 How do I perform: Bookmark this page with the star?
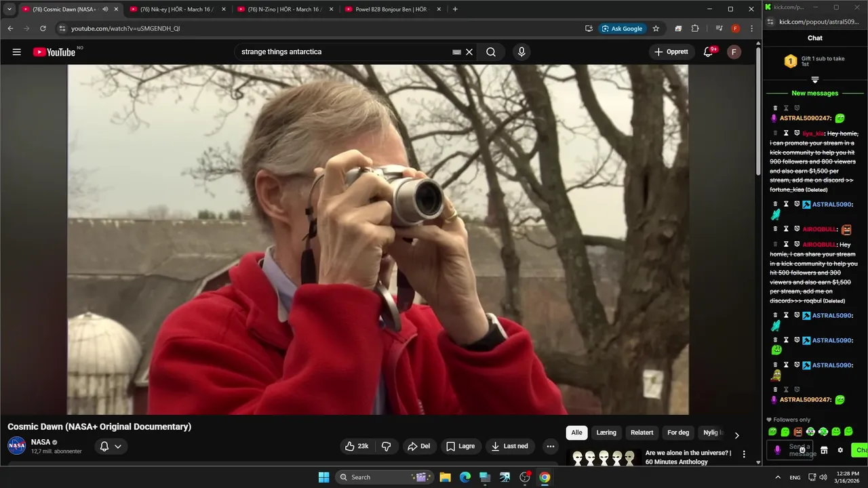pyautogui.click(x=656, y=28)
